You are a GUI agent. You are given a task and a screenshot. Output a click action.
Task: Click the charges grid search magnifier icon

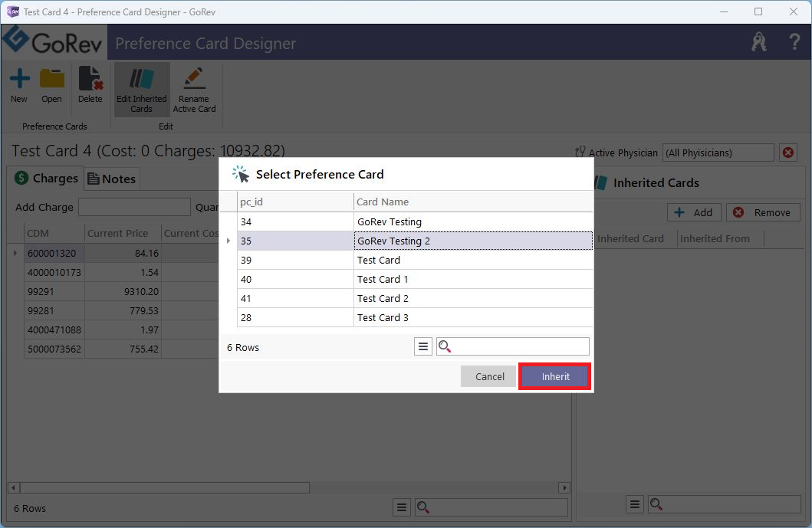(423, 507)
